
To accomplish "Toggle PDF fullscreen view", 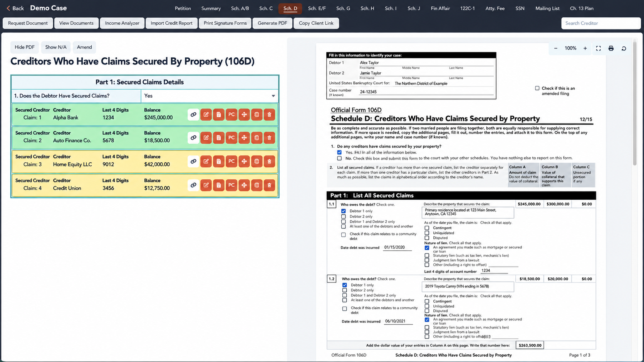I will (x=598, y=48).
